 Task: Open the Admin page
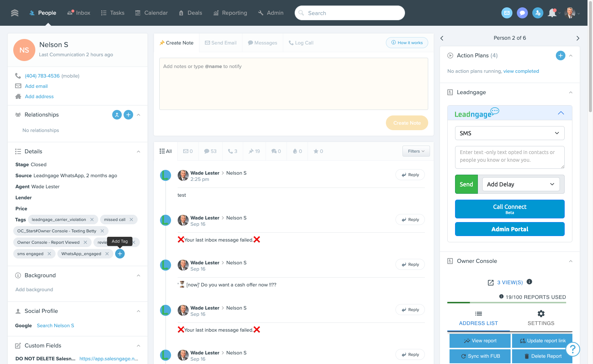tap(271, 13)
